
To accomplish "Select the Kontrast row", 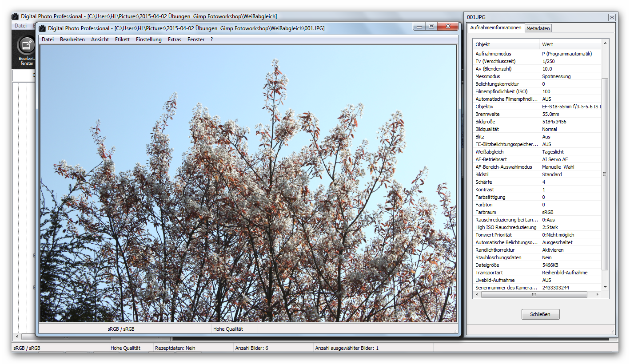I will tap(537, 190).
